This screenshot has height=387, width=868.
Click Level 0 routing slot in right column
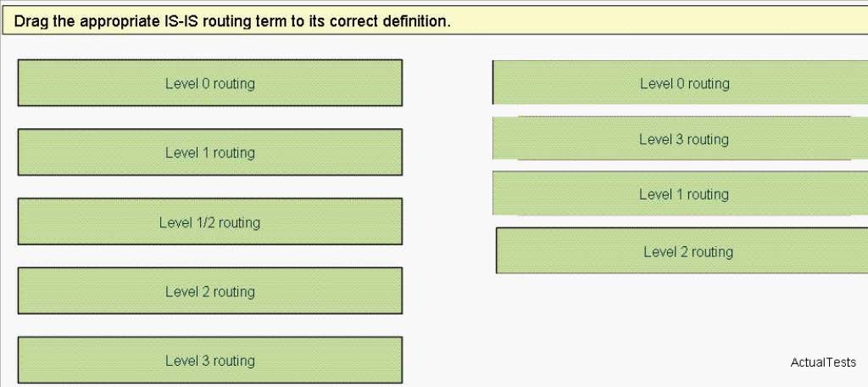(680, 82)
